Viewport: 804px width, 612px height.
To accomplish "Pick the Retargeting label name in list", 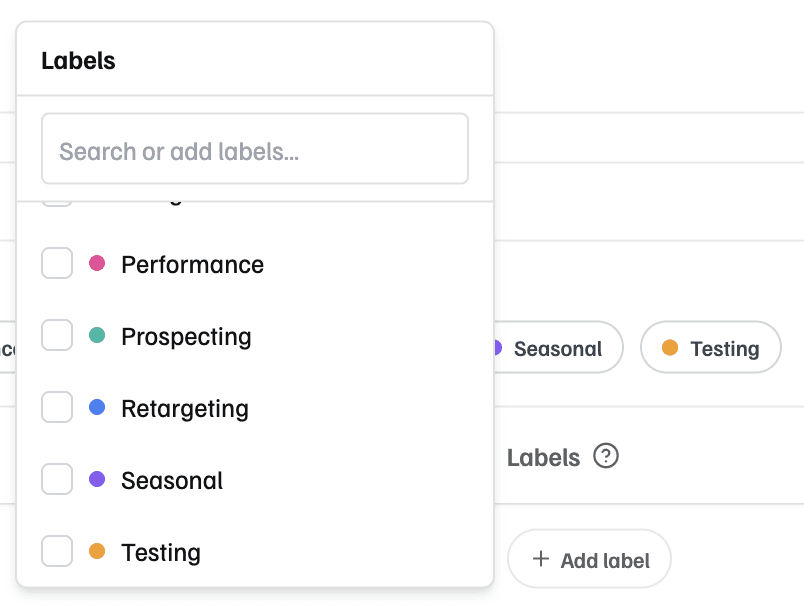I will 184,409.
